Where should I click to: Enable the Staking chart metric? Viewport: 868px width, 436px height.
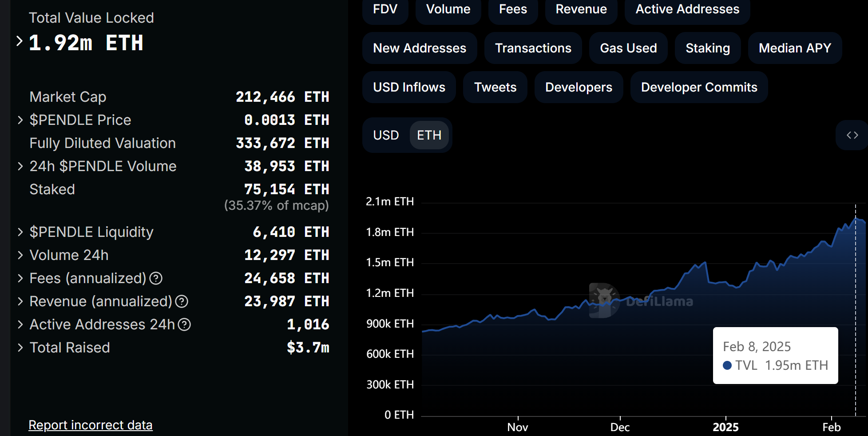click(707, 48)
